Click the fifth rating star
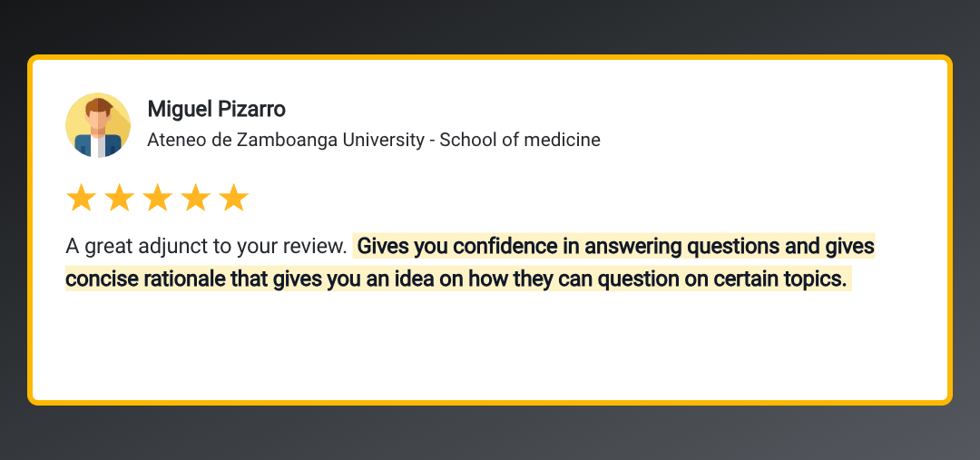 (234, 198)
